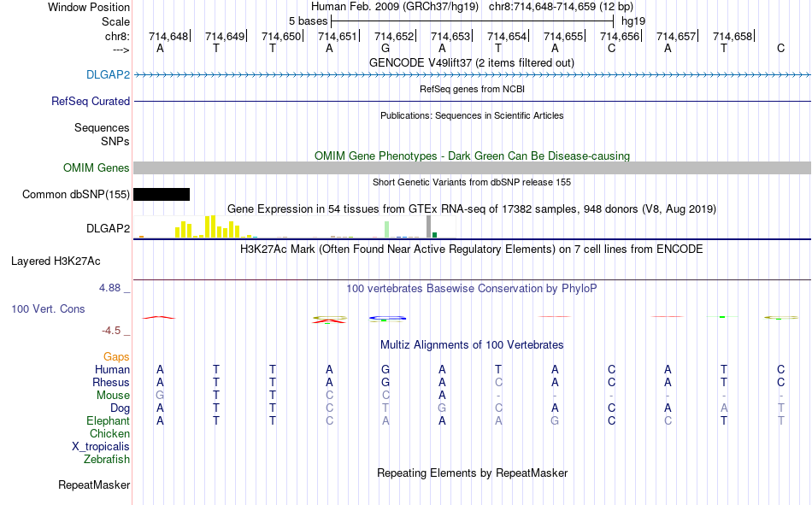Click the 714,651 position marker
The height and width of the screenshot is (505, 812).
pos(338,36)
